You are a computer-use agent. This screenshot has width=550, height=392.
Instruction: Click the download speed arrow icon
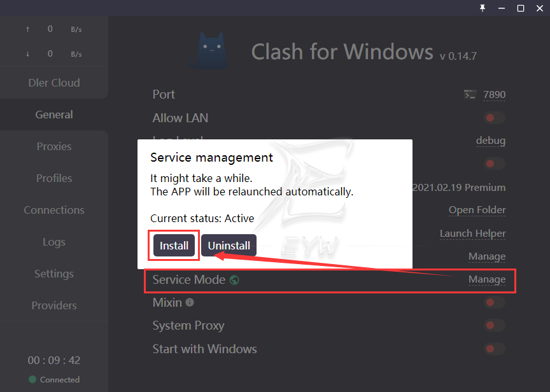[27, 54]
